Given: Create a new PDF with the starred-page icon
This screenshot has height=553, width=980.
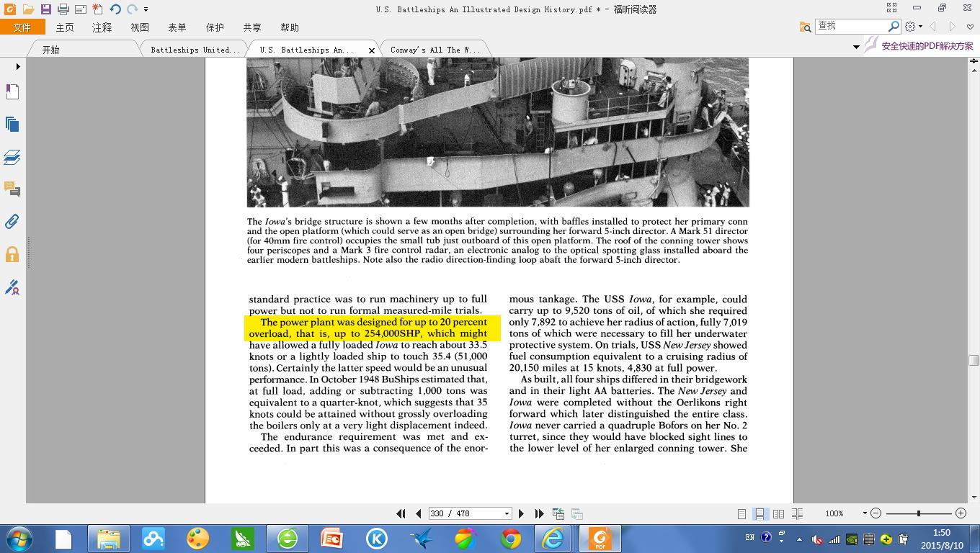Looking at the screenshot, I should (x=97, y=9).
